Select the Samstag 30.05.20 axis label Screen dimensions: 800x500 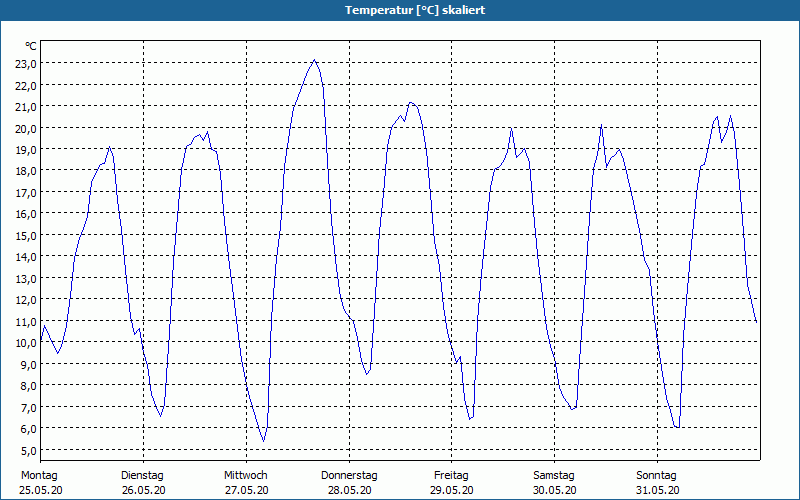point(555,483)
